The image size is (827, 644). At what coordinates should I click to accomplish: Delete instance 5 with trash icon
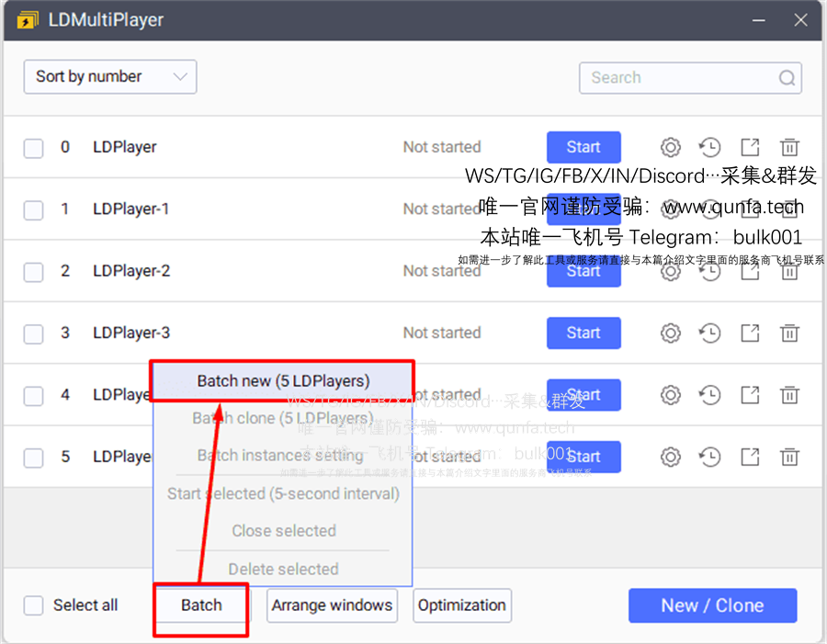click(x=789, y=457)
